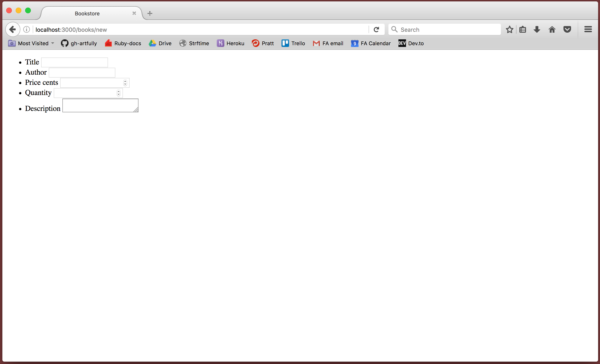600x364 pixels.
Task: Expand the Price cents stepper upward
Action: [x=125, y=81]
